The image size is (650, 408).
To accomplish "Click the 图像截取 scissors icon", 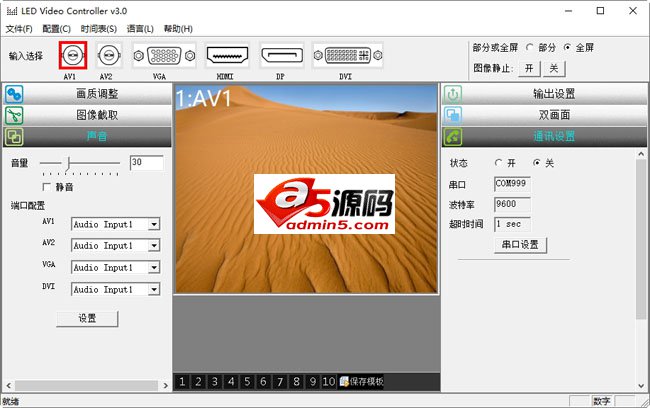I will click(x=14, y=115).
